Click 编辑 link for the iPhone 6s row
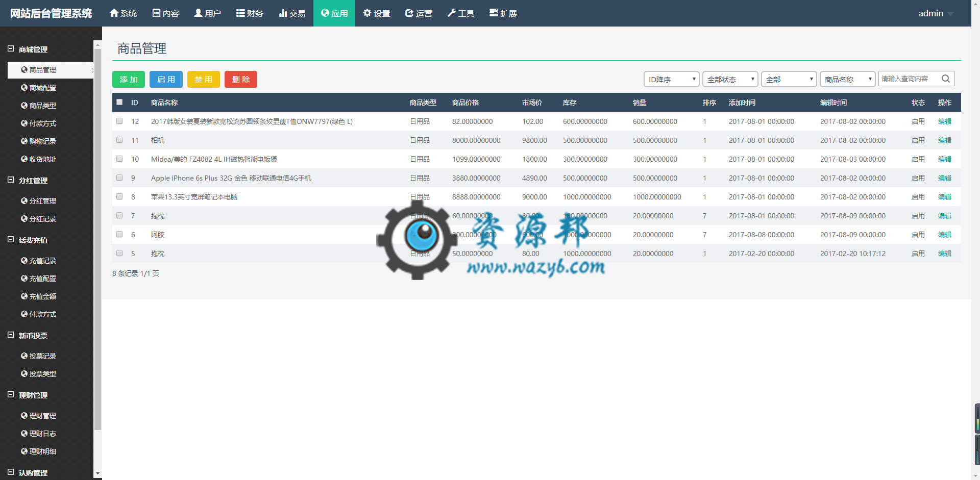Image resolution: width=980 pixels, height=480 pixels. pyautogui.click(x=945, y=178)
